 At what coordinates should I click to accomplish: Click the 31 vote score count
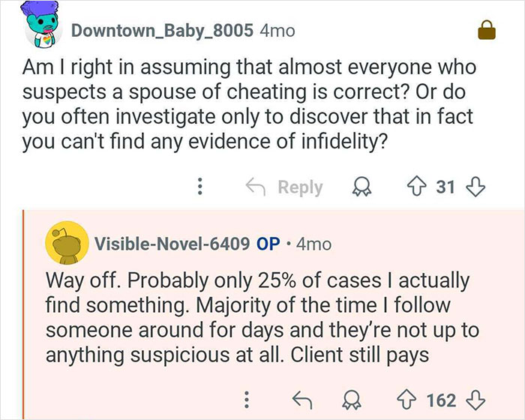445,187
